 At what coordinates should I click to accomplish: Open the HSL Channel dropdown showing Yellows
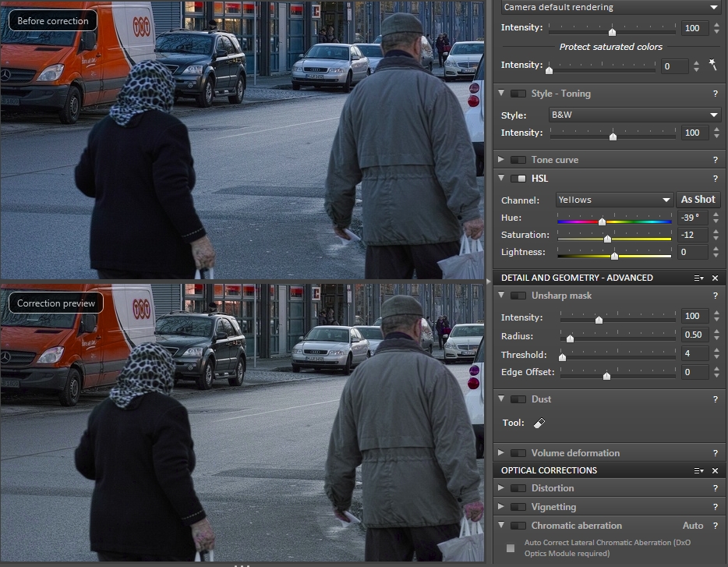click(x=614, y=200)
